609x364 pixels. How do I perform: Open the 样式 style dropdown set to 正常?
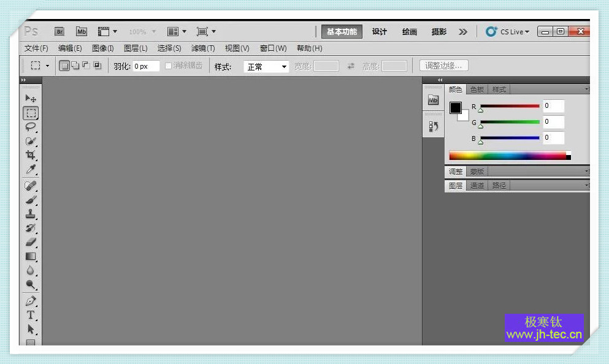tap(266, 67)
